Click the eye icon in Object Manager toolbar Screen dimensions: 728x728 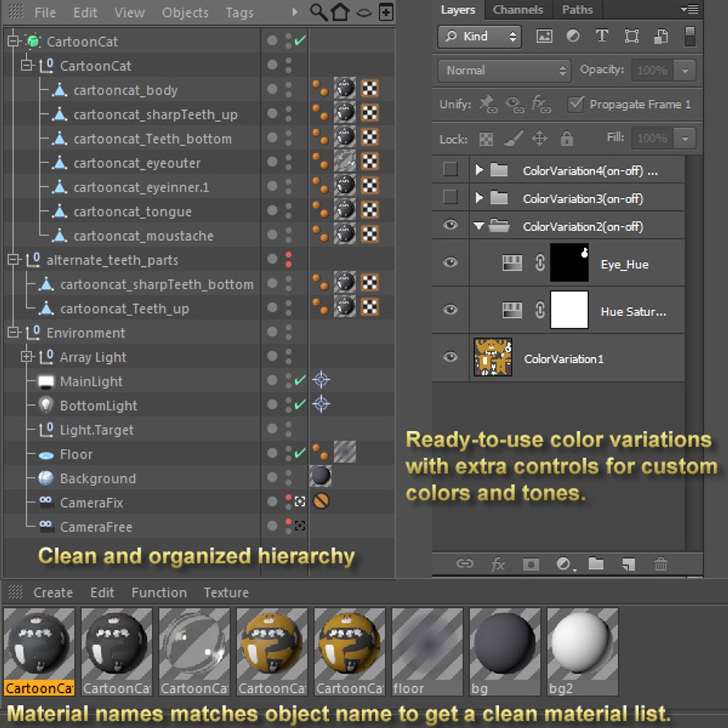pyautogui.click(x=363, y=13)
